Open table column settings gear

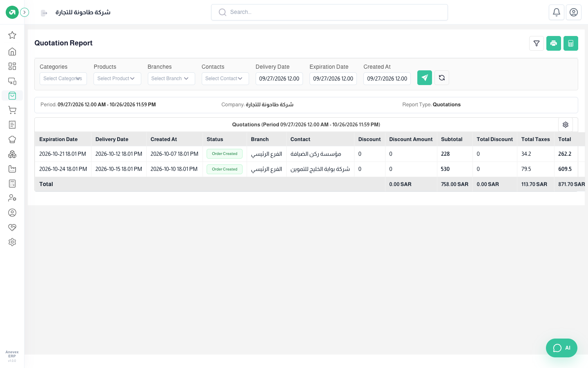click(x=566, y=125)
